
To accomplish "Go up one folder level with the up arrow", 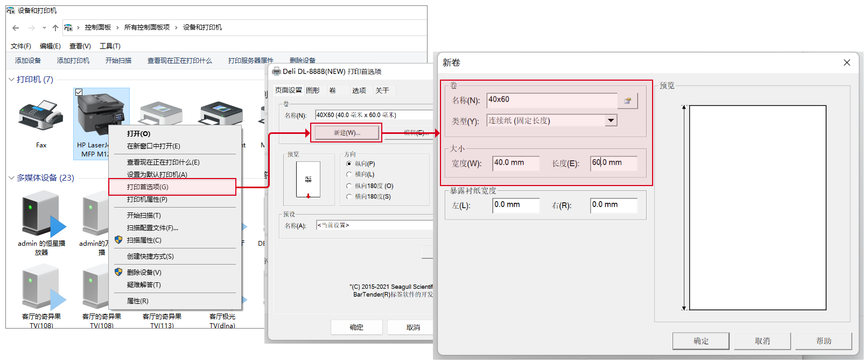I will click(55, 28).
